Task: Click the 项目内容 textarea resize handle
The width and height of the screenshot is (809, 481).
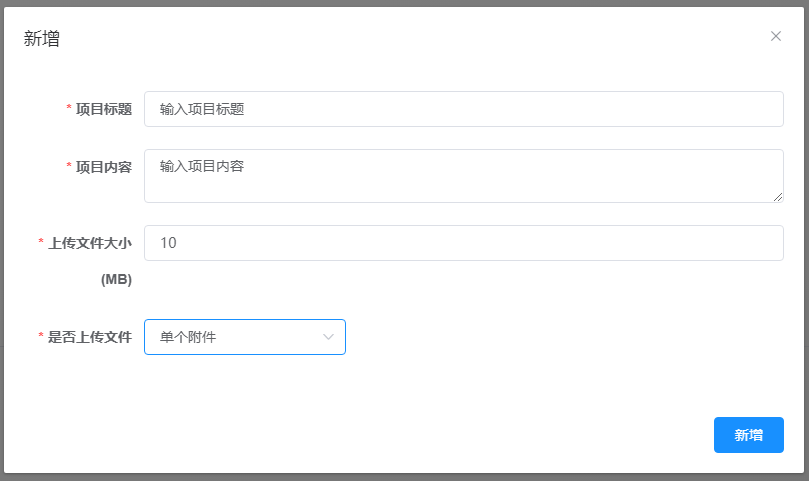Action: coord(778,197)
